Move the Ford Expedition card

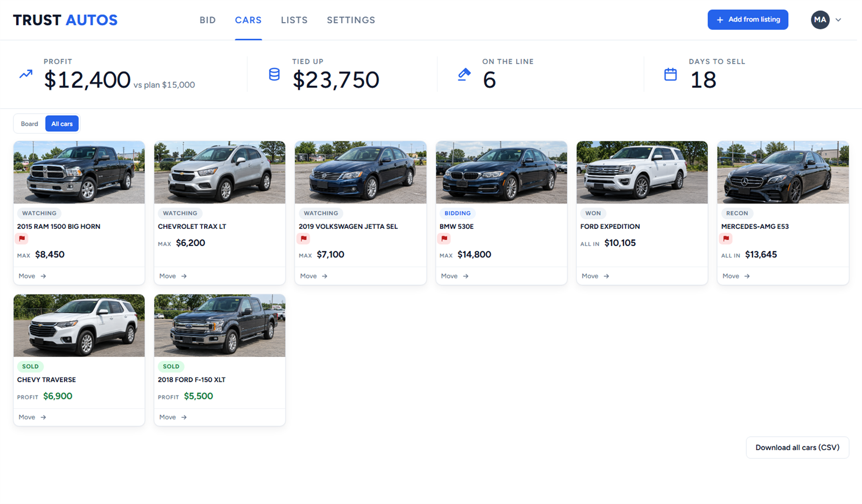[x=595, y=276]
